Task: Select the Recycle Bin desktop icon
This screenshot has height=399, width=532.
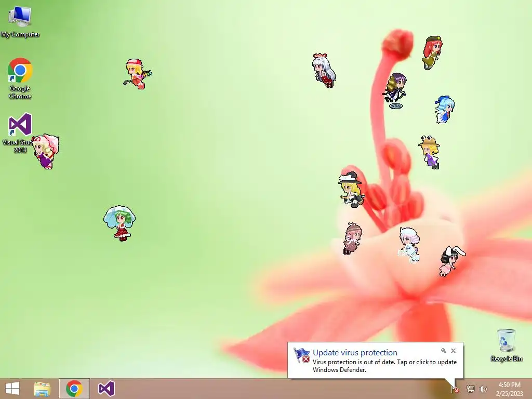Action: 506,345
